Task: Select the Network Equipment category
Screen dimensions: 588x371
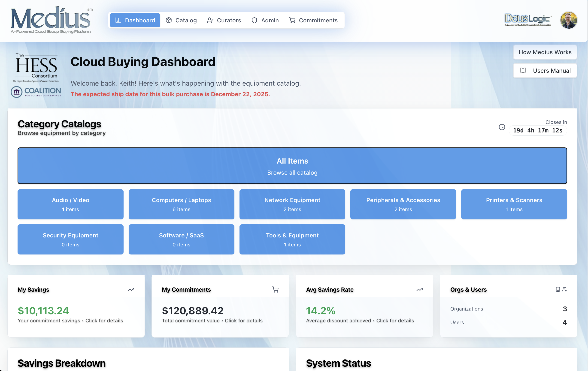Action: pos(292,204)
